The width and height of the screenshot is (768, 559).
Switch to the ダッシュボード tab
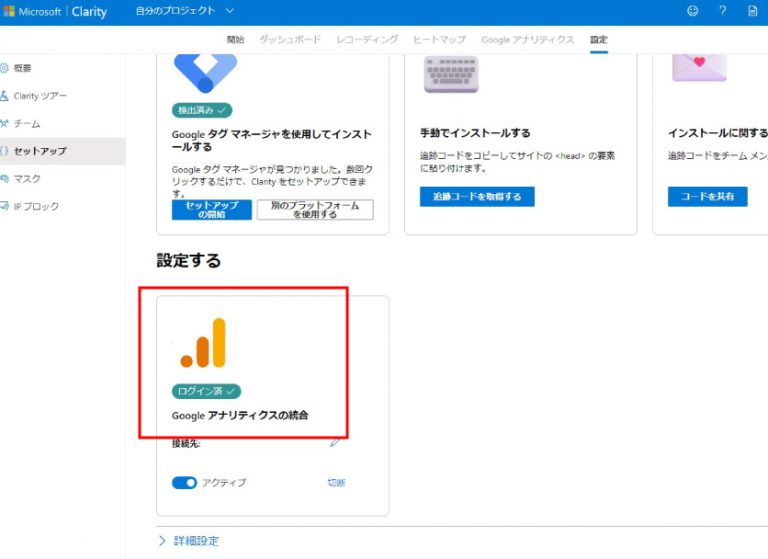coord(290,40)
